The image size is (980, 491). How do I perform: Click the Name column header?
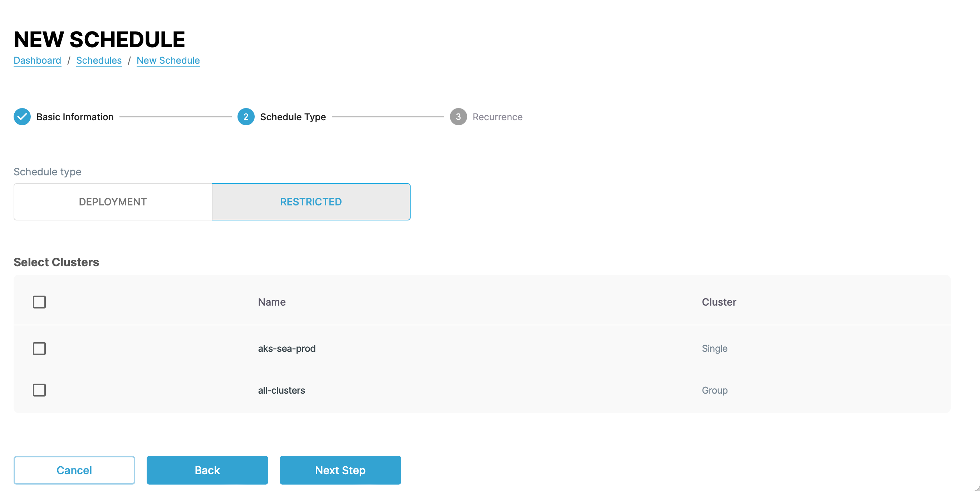(x=271, y=302)
